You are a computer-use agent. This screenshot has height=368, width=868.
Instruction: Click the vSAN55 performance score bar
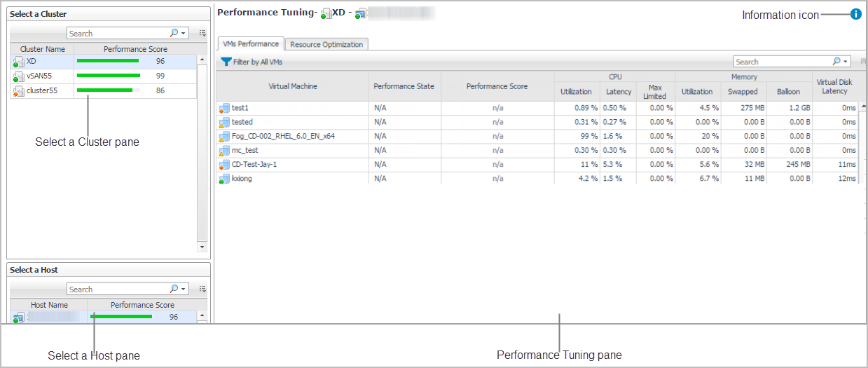point(109,76)
